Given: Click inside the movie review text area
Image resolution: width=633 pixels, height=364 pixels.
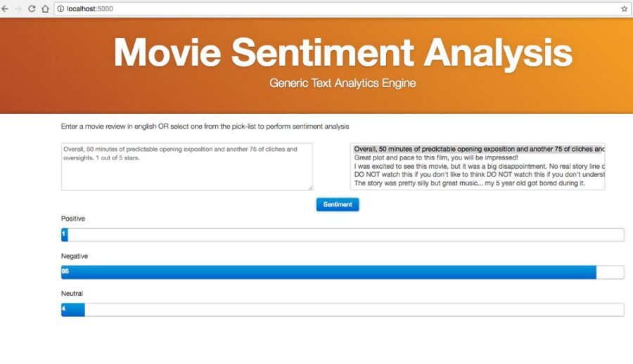Looking at the screenshot, I should pyautogui.click(x=187, y=167).
